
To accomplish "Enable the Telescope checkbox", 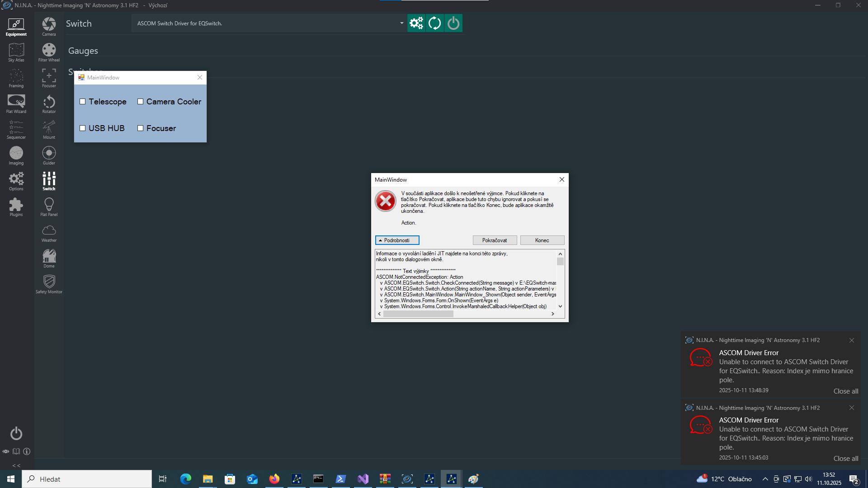I will (x=82, y=102).
